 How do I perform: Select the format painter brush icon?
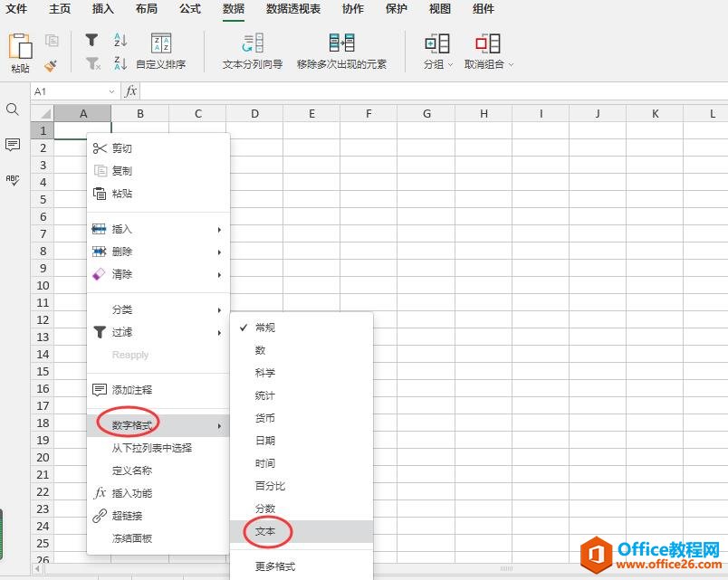(51, 66)
